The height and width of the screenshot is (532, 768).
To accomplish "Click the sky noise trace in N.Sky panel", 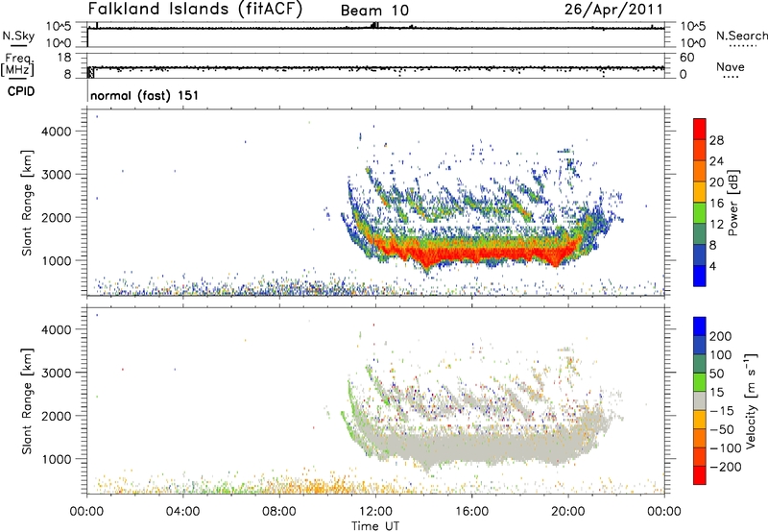I will pos(376,29).
